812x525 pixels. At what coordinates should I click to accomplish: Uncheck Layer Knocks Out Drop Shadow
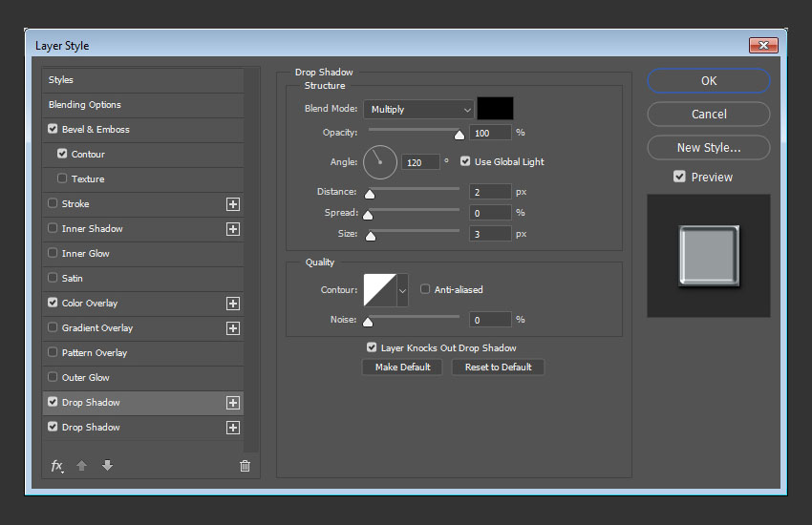click(372, 347)
